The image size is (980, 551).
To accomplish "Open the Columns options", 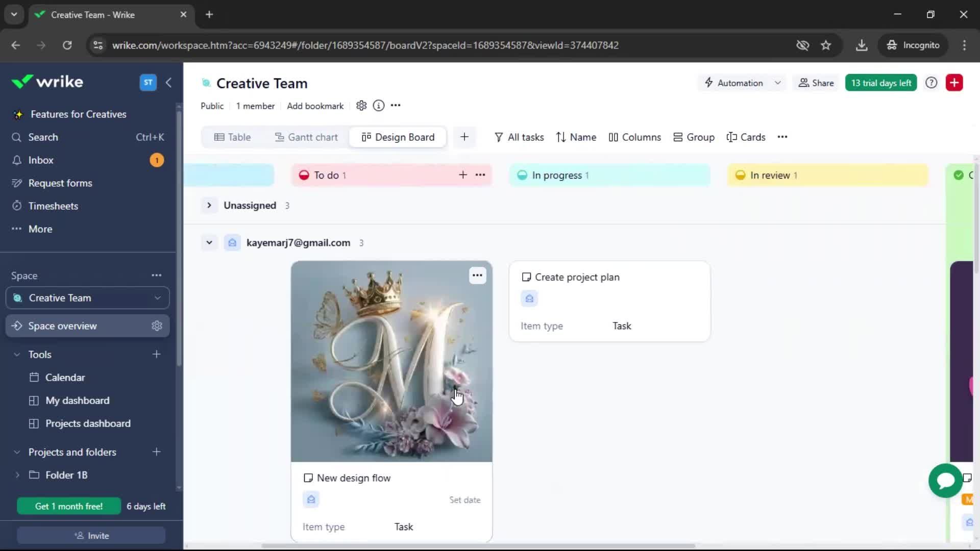I will (x=634, y=137).
